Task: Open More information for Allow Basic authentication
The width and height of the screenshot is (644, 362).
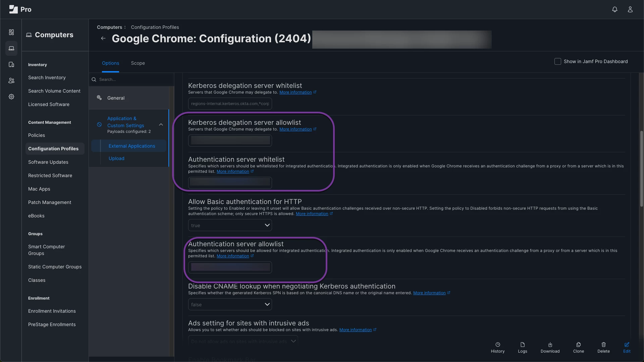Action: point(312,214)
